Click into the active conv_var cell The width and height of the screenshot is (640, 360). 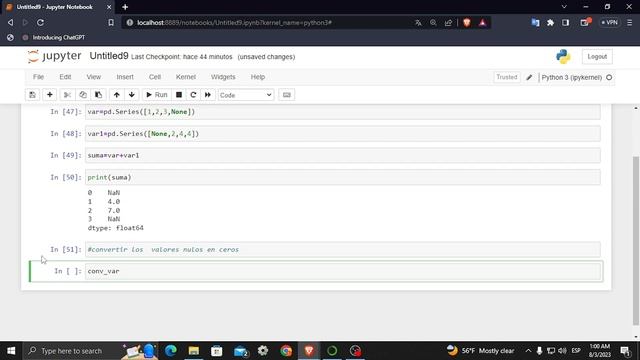[x=342, y=271]
